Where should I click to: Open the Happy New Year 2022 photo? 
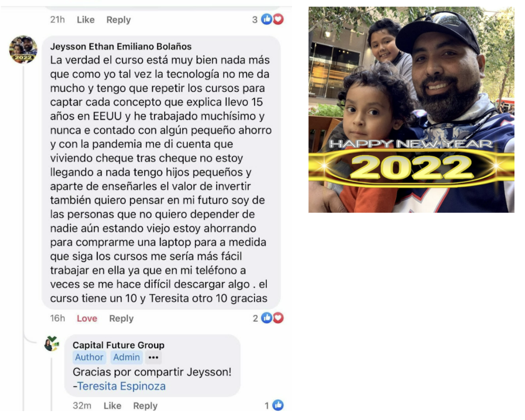point(411,109)
